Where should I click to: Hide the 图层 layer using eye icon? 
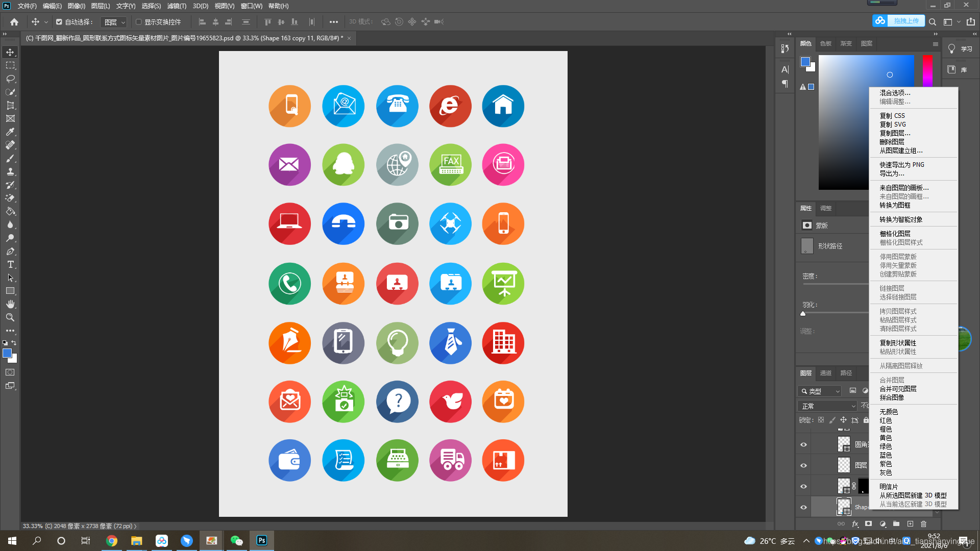[803, 465]
